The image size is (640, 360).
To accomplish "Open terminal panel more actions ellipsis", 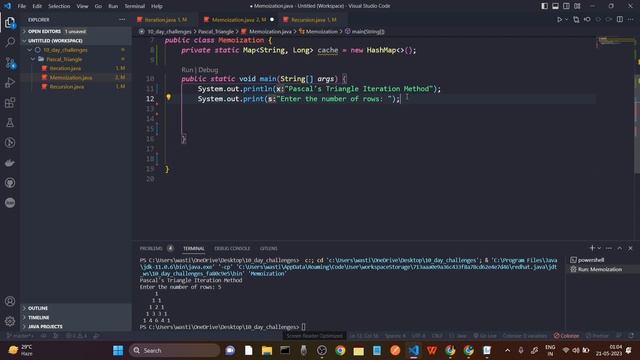I will 609,248.
